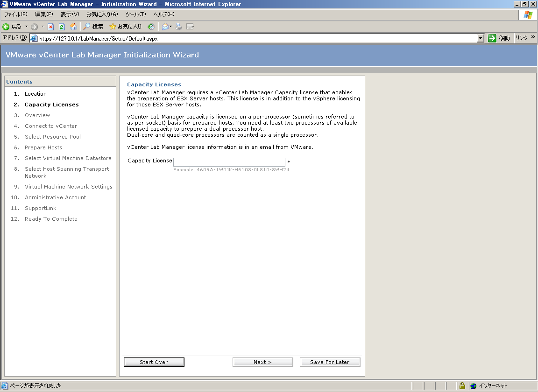Select step 11 SupportLink
Screen dimensions: 538x392
[41, 208]
